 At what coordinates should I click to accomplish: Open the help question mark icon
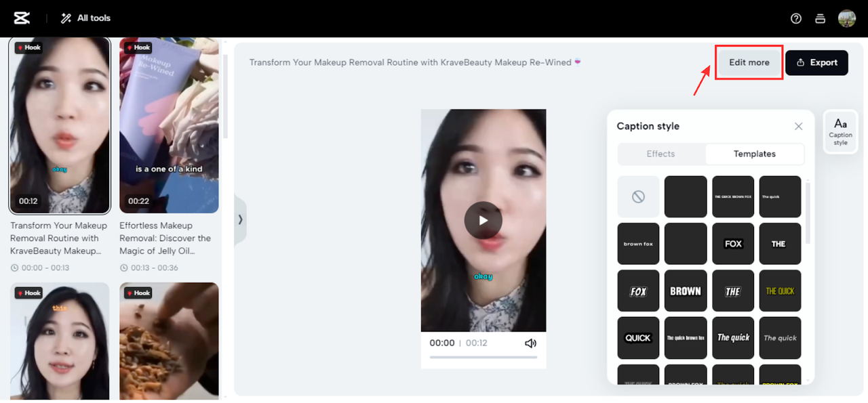(x=796, y=19)
